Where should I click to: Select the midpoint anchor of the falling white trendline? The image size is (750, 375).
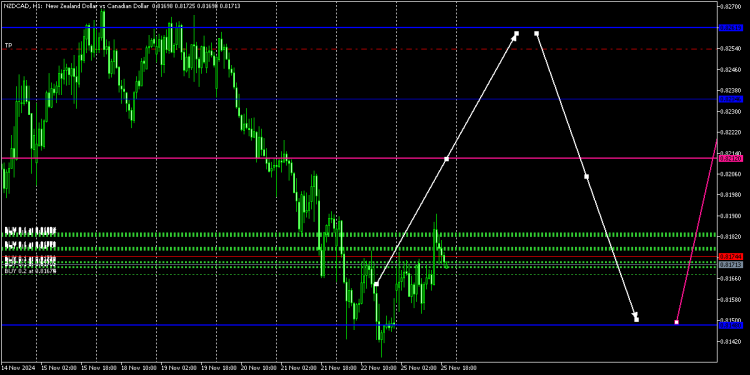pyautogui.click(x=586, y=176)
